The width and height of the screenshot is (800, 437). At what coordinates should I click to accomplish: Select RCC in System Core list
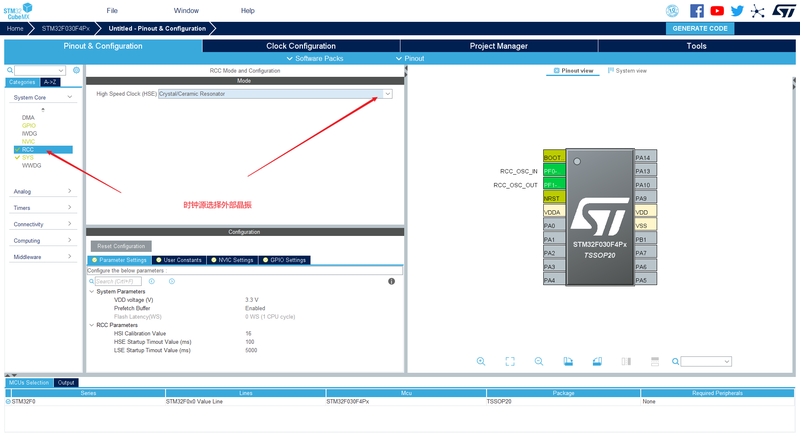[43, 149]
